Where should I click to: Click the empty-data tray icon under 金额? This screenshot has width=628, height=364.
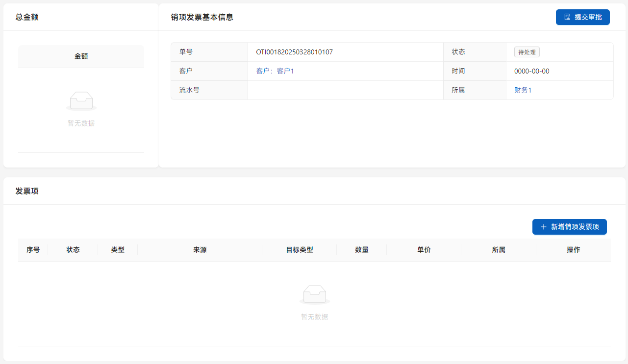(81, 101)
